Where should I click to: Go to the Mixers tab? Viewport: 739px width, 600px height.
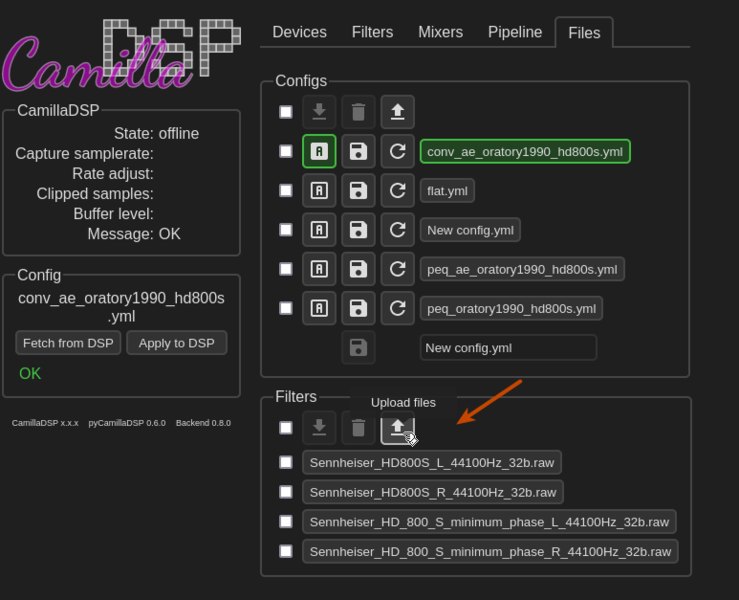click(x=440, y=32)
